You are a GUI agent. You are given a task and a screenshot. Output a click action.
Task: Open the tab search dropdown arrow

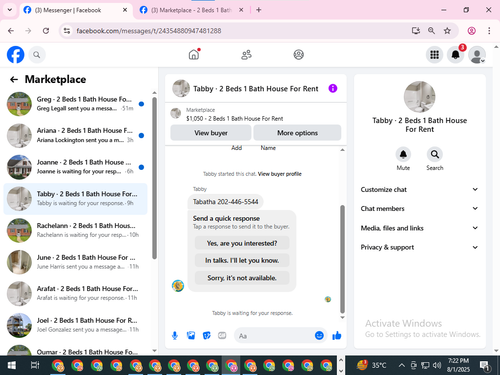(10, 10)
